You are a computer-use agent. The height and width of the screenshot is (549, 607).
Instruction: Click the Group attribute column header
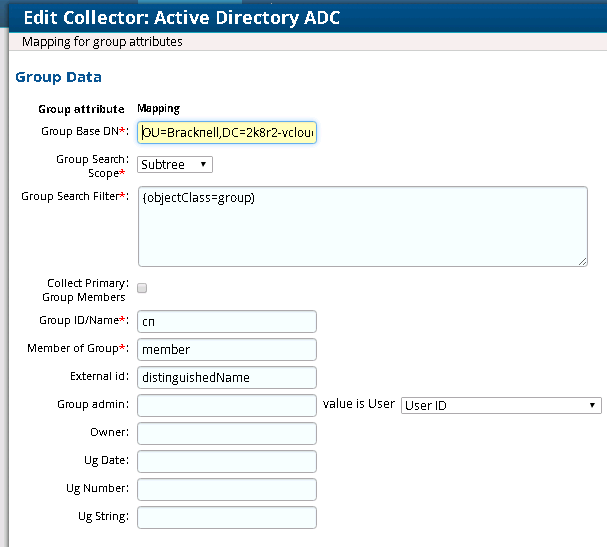(81, 109)
